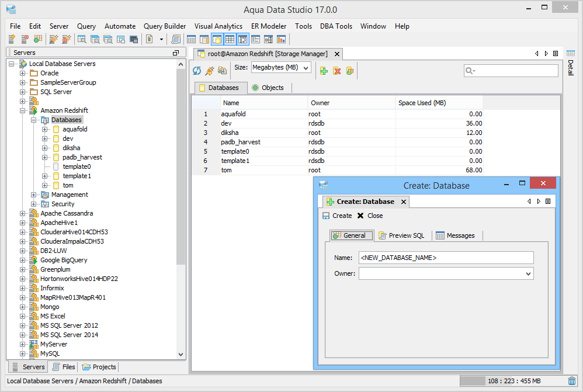Click the Servers tree vertical scrollbar
Screen dimensions: 583x392
(181, 167)
